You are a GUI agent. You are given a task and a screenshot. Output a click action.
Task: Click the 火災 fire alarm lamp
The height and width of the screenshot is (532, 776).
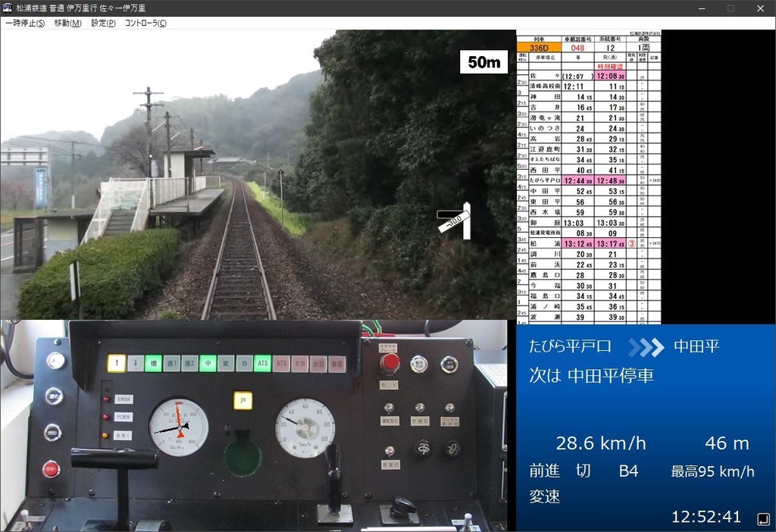click(318, 362)
